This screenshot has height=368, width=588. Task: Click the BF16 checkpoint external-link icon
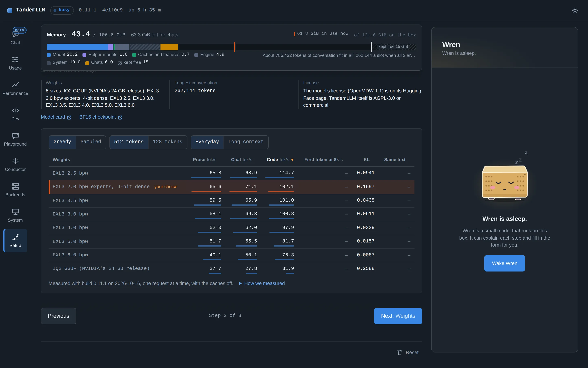pyautogui.click(x=120, y=118)
